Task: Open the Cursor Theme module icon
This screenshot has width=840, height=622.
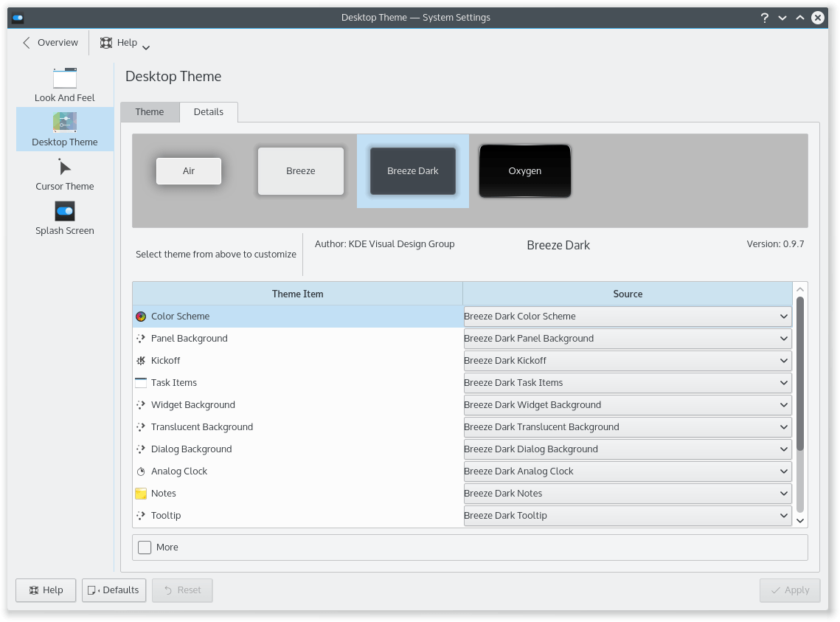Action: (65, 167)
